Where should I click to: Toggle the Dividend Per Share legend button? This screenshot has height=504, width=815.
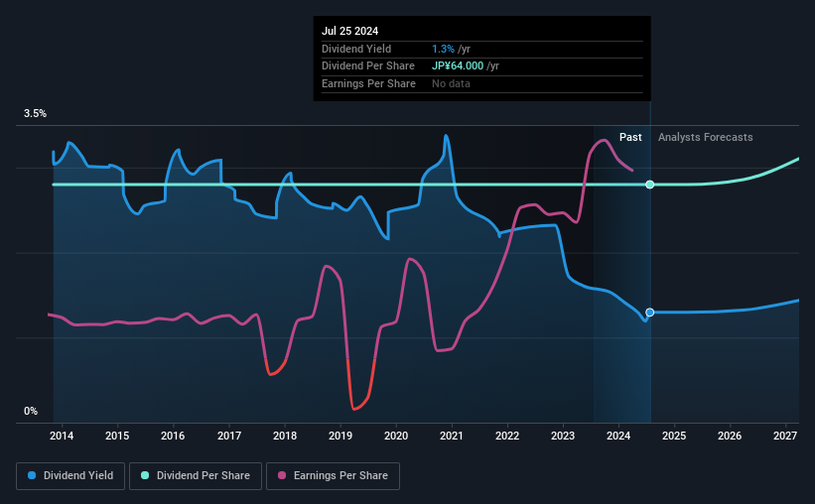[196, 476]
